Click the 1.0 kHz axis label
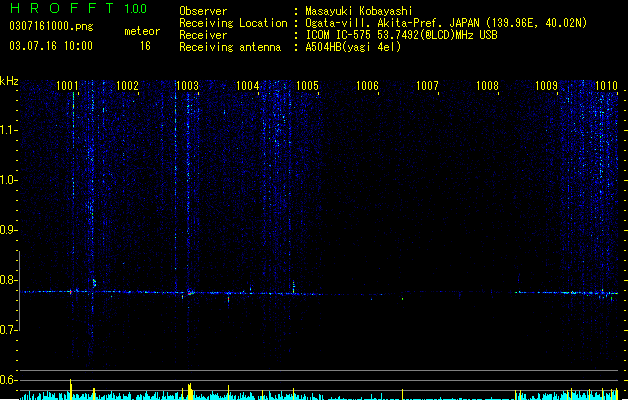The image size is (629, 400). tap(8, 180)
